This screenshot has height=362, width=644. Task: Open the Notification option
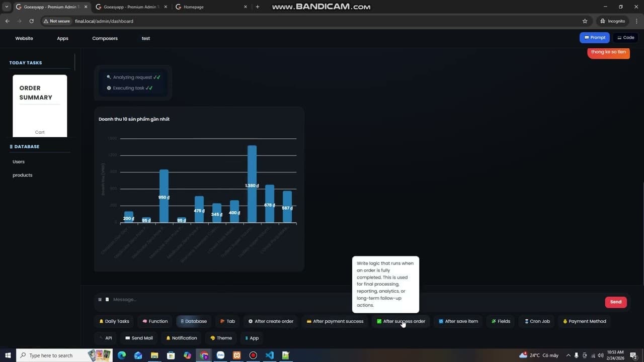coord(181,338)
